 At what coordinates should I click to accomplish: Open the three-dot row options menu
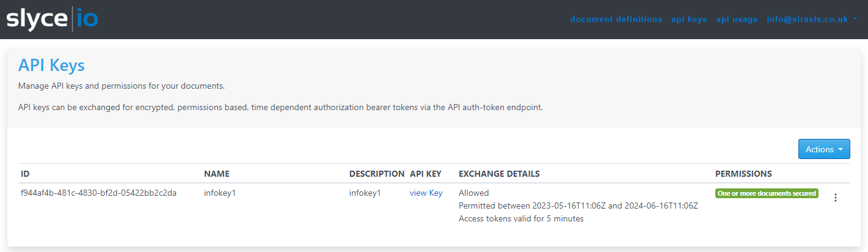tap(836, 198)
